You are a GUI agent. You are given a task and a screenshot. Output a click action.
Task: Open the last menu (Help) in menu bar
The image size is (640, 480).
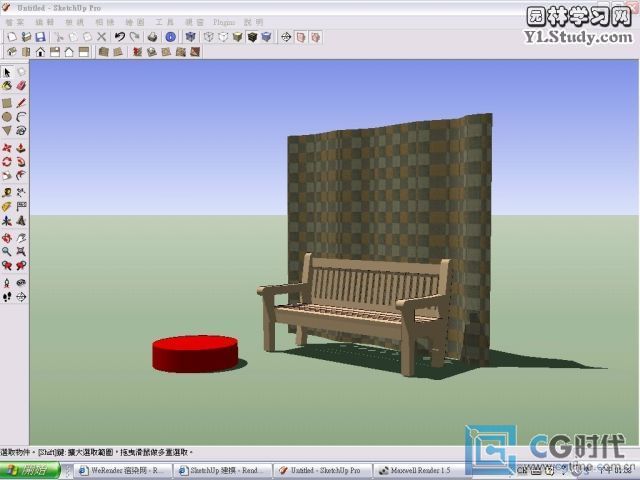253,22
